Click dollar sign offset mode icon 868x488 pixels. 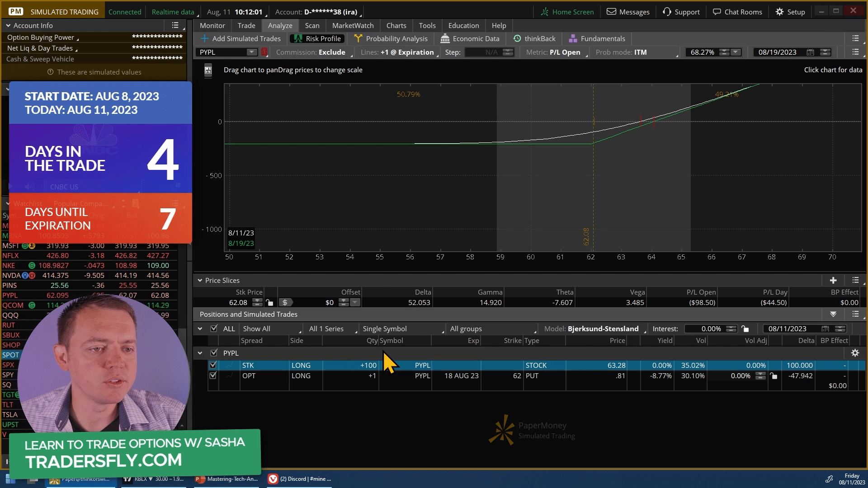(x=285, y=303)
